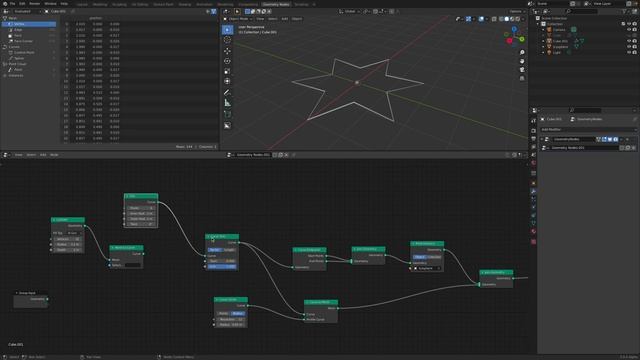Click the outliner filter funnel icon
640x360 pixels.
pyautogui.click(x=624, y=11)
